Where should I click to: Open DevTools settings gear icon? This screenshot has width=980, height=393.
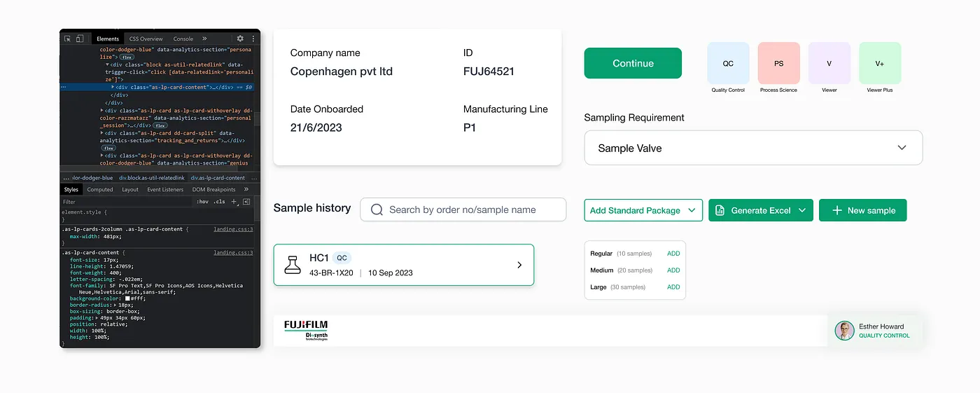click(x=240, y=39)
